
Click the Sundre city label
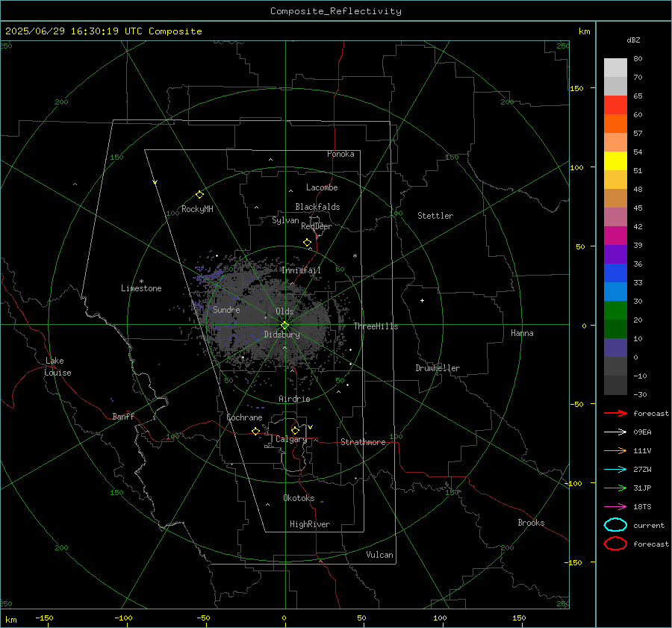click(226, 309)
